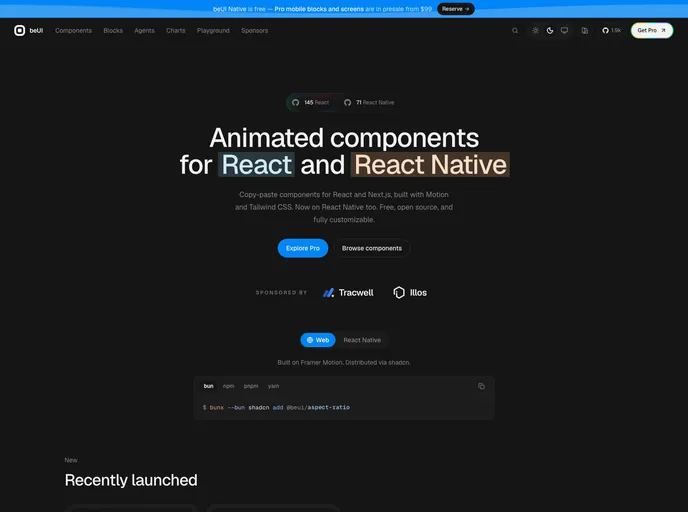
Task: Select the npm package manager tab
Action: tap(229, 386)
